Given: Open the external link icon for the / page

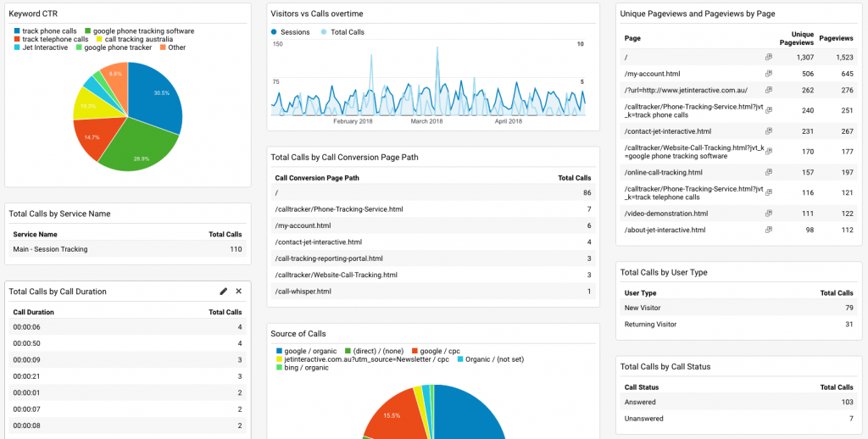Looking at the screenshot, I should (x=768, y=57).
